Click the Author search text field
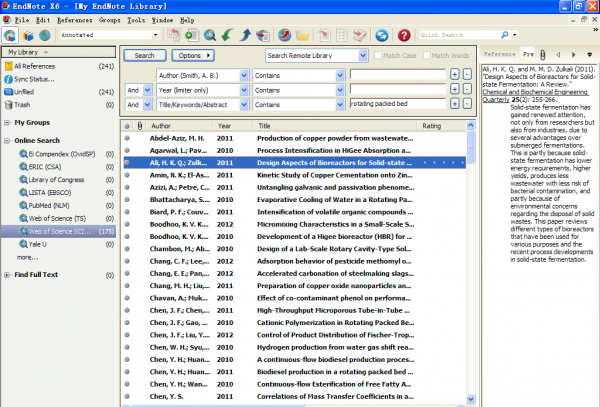 click(x=398, y=74)
